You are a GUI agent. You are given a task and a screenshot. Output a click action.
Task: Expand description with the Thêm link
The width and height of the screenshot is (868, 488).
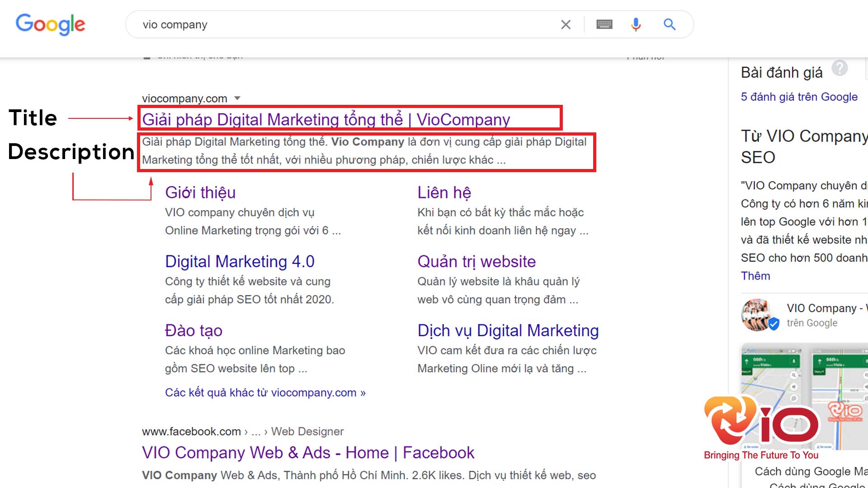click(755, 276)
